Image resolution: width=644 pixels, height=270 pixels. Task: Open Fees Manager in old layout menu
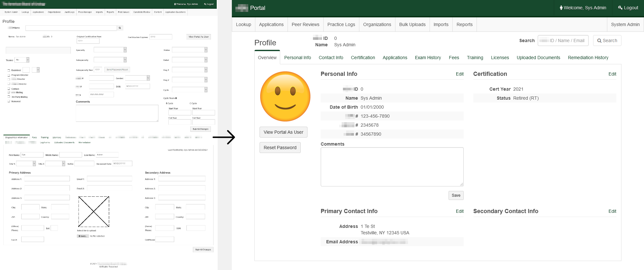pyautogui.click(x=85, y=12)
